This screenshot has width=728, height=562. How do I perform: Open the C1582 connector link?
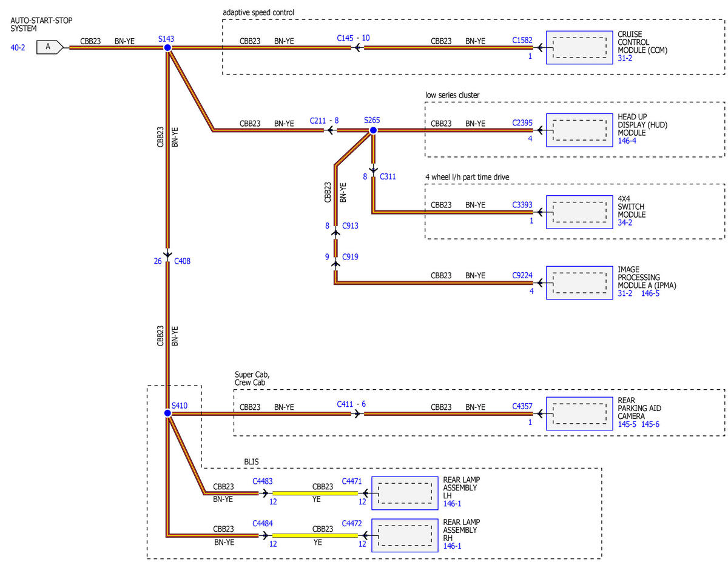click(x=522, y=40)
